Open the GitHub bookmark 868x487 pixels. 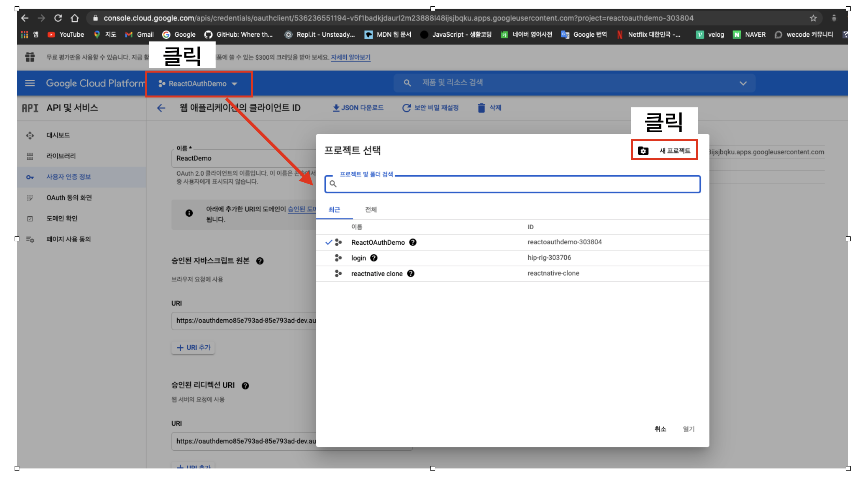[x=239, y=35]
